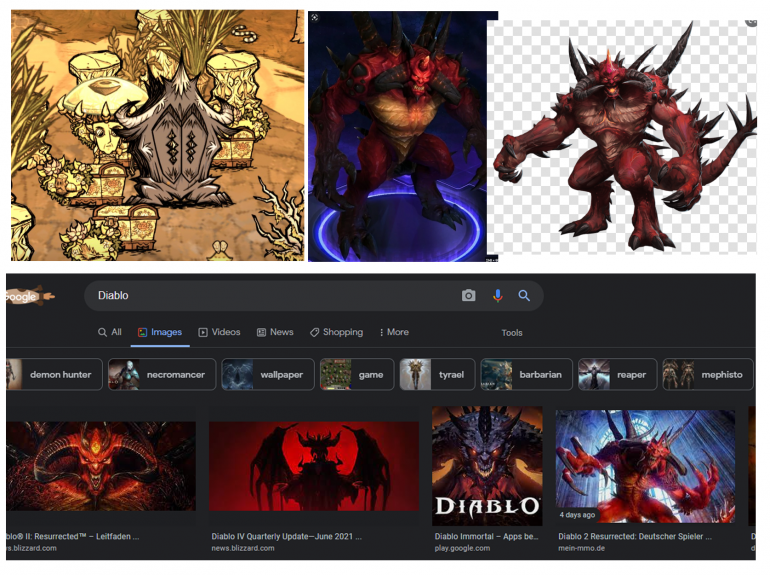
Task: Click the blue magnifier search icon
Action: click(524, 295)
